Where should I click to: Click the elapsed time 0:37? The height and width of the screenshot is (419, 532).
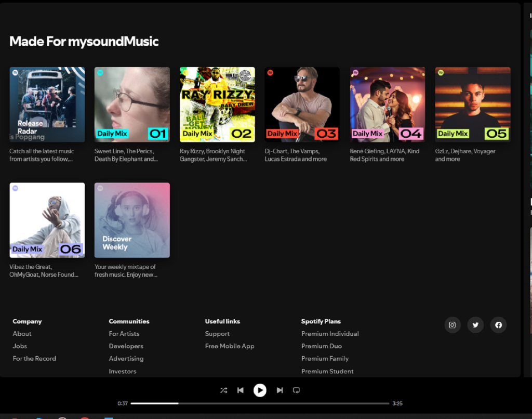123,403
